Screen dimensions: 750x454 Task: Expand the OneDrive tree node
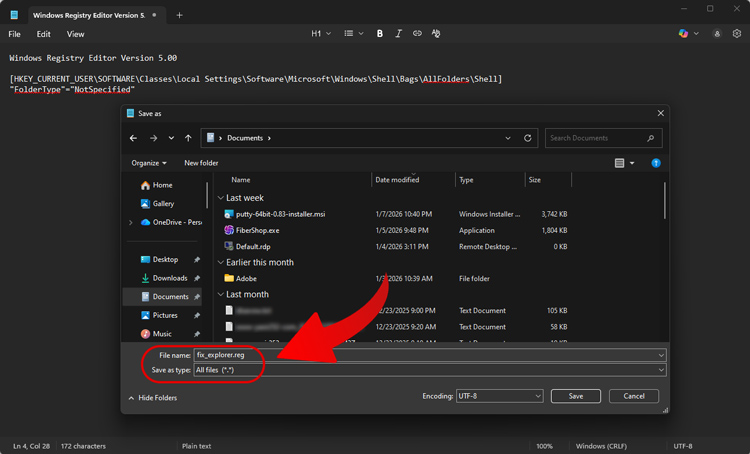(131, 222)
